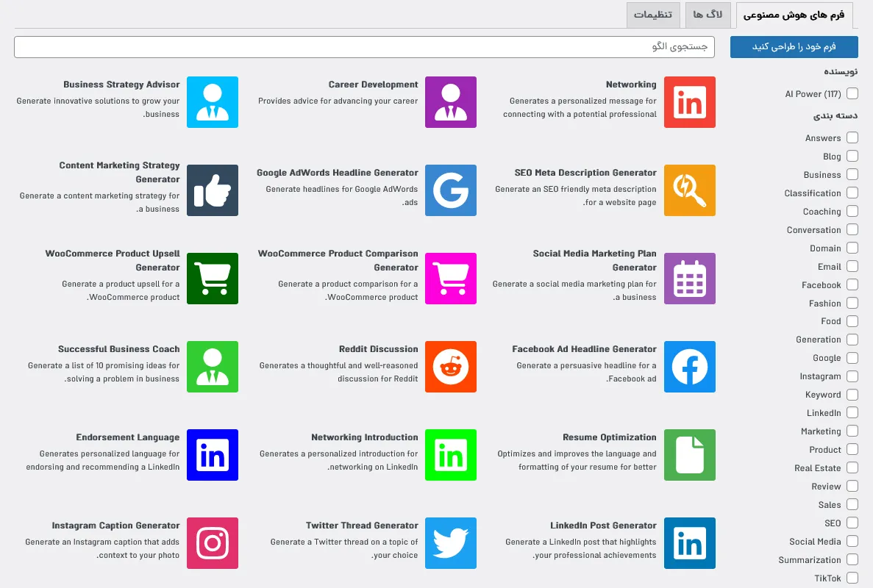Toggle the Review category checkbox
Screen dimensions: 873x588
click(x=852, y=486)
